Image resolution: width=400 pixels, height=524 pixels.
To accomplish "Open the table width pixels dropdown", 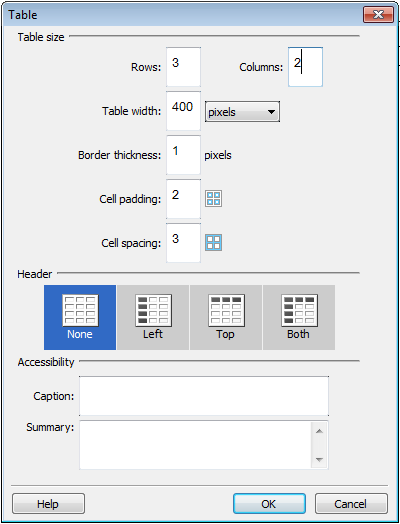I will [x=242, y=112].
